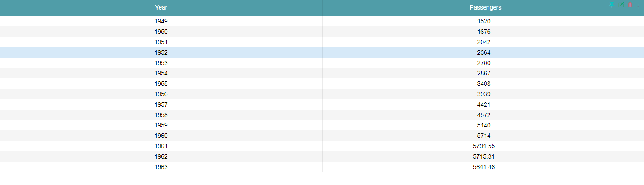
Task: Pin the table widget
Action: [x=612, y=5]
